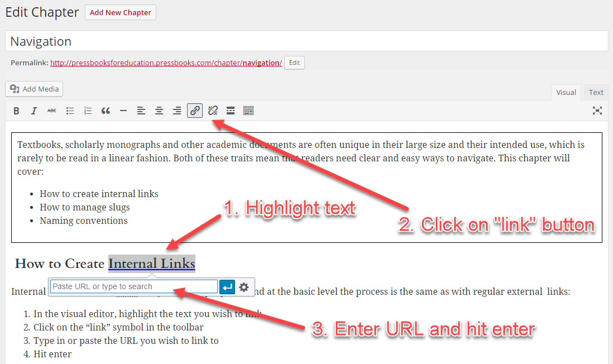
Task: Click the Paste URL or type to search field
Action: click(x=133, y=286)
